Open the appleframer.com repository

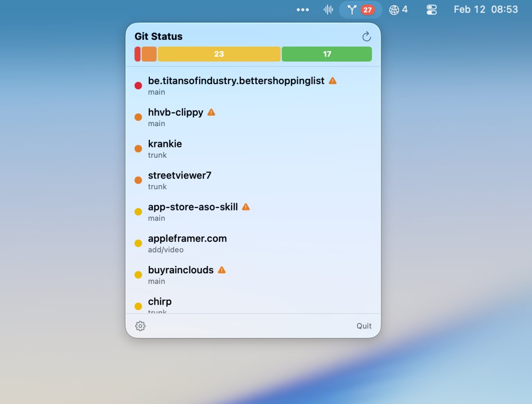(x=253, y=243)
